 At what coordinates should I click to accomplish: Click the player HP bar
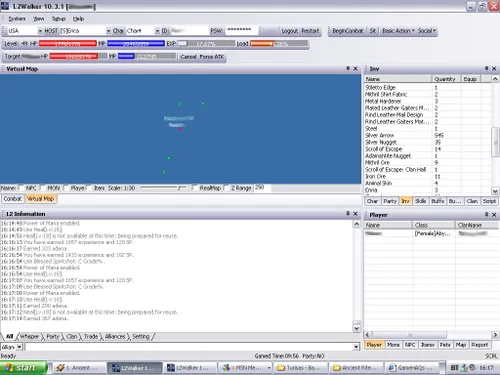pos(68,44)
